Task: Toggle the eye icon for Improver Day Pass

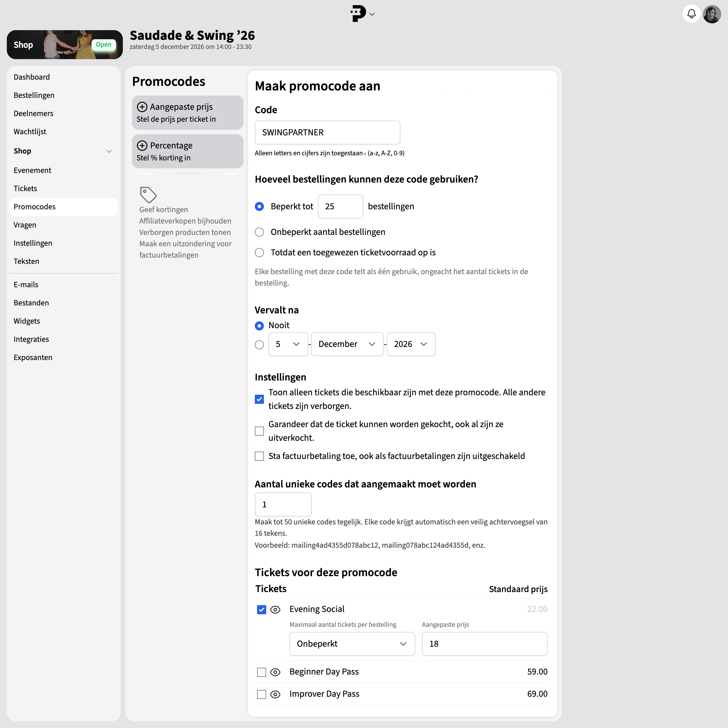Action: tap(276, 694)
